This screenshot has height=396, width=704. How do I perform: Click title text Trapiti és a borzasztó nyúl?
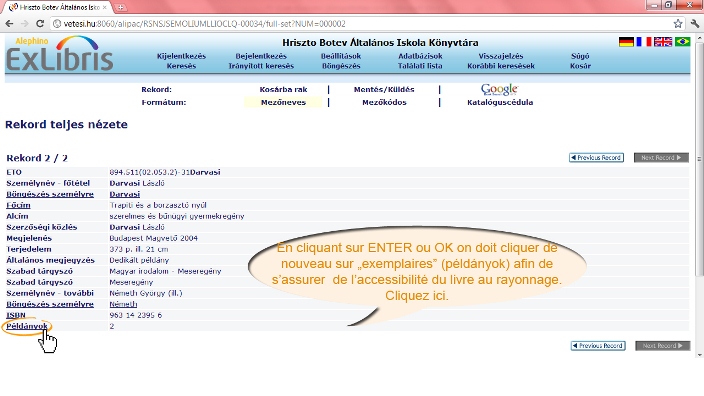click(x=158, y=205)
